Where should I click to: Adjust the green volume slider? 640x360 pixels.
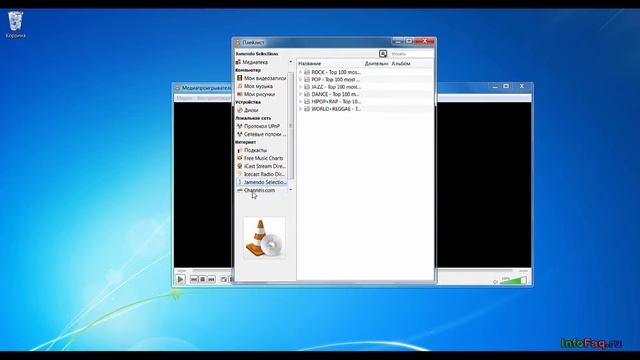(513, 280)
